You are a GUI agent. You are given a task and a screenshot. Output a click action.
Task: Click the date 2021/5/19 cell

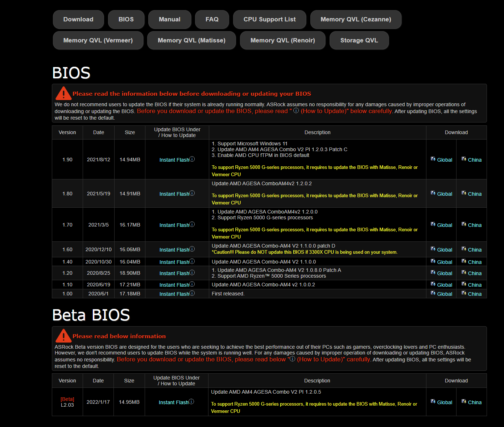click(99, 194)
